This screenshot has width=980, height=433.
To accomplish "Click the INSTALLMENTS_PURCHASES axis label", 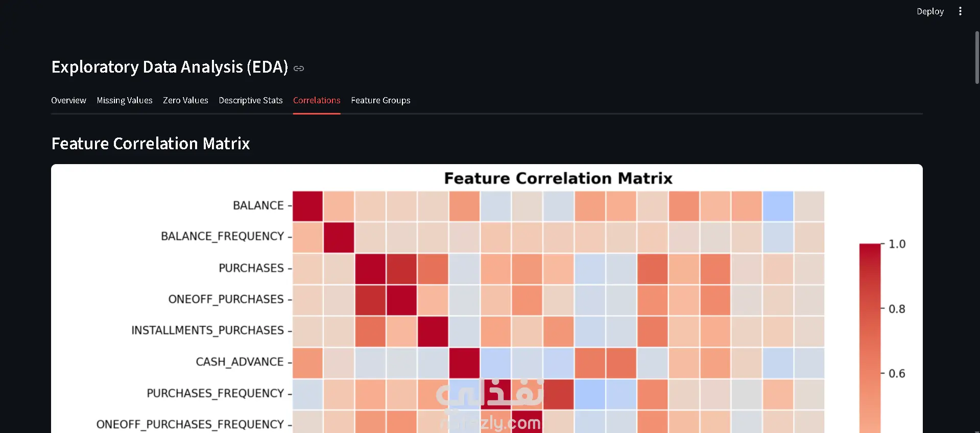I will [207, 330].
